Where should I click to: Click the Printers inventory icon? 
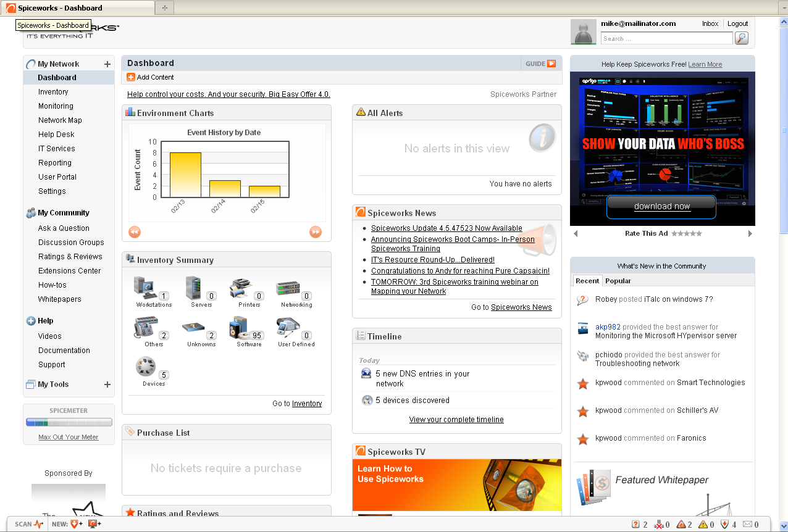pos(241,288)
